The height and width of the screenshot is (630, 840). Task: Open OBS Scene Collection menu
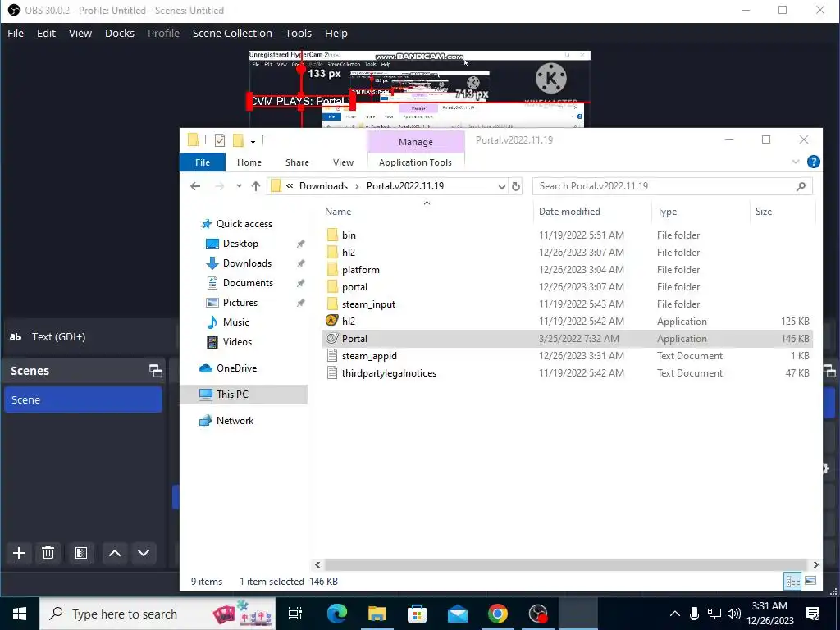click(232, 33)
